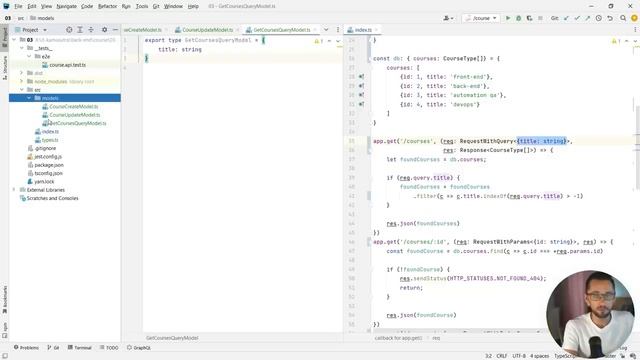Screen dimensions: 640x360
Task: Click models breadcrumb in navigation bar
Action: click(x=42, y=18)
